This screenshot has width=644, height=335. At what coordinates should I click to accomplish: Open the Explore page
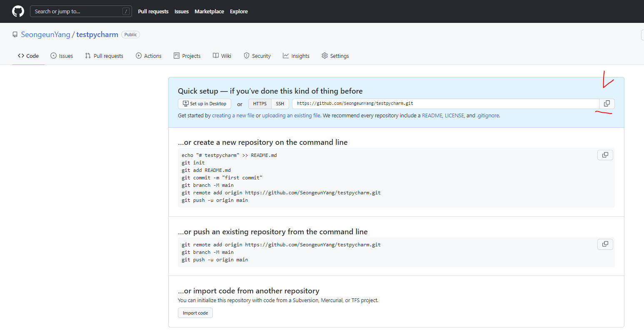pyautogui.click(x=239, y=11)
